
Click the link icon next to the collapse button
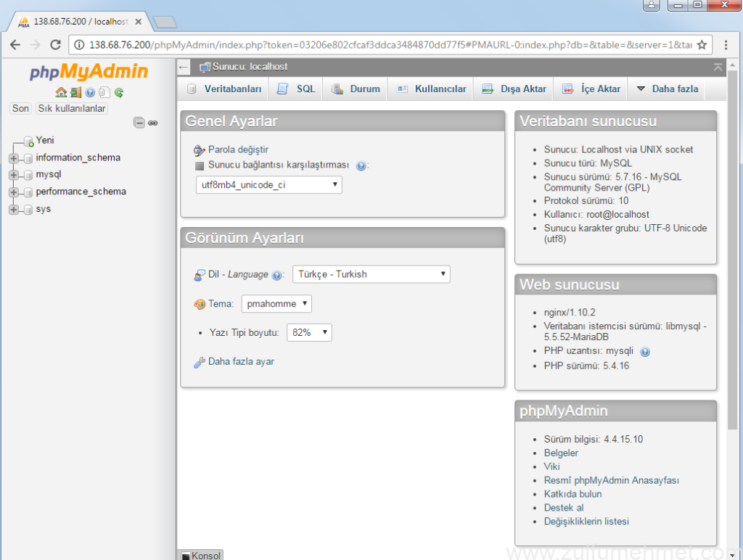point(153,123)
